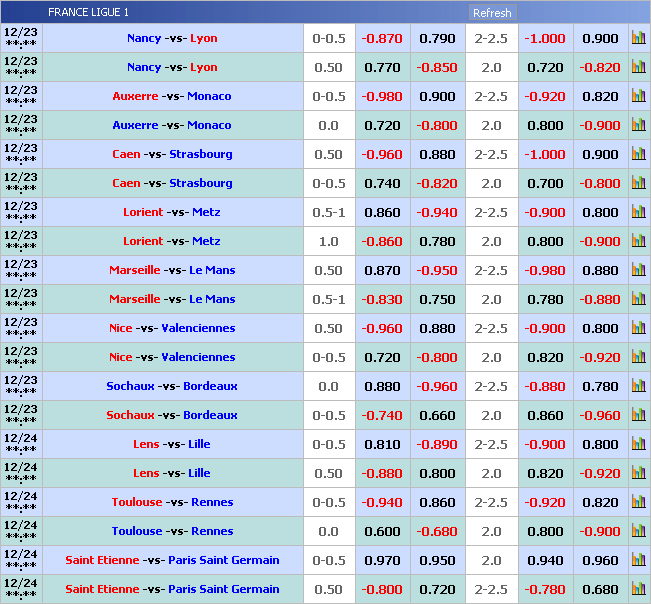Open chart icon for Auxerre-Monaco 0.0 handicap row
The width and height of the screenshot is (651, 604).
[638, 125]
